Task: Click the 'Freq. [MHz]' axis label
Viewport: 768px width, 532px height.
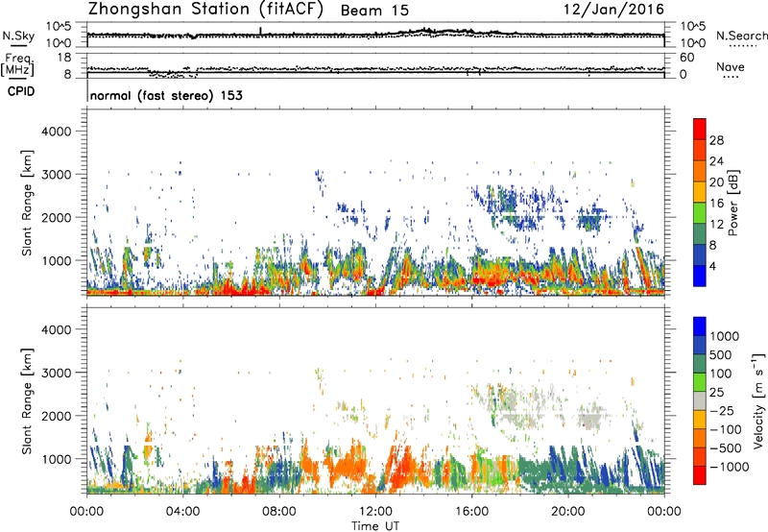Action: coord(17,65)
